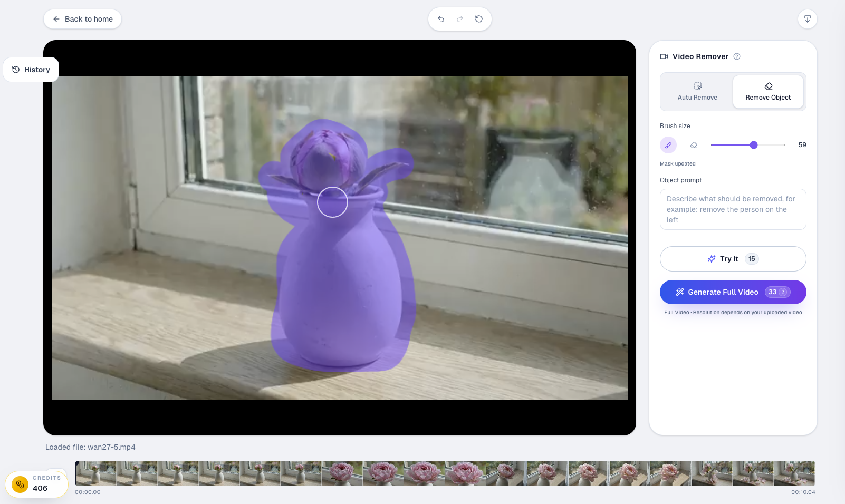The height and width of the screenshot is (504, 845).
Task: Toggle brush mode for mask editing
Action: (x=668, y=145)
